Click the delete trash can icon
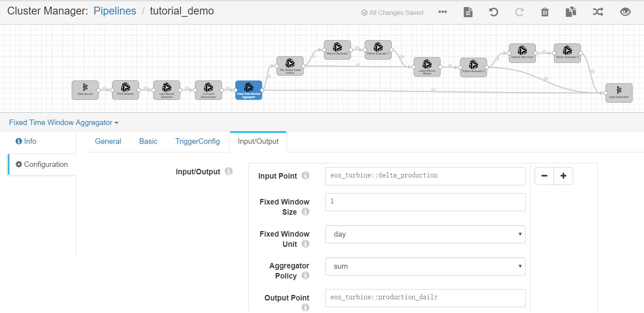Viewport: 644px width, 313px height. pos(545,12)
